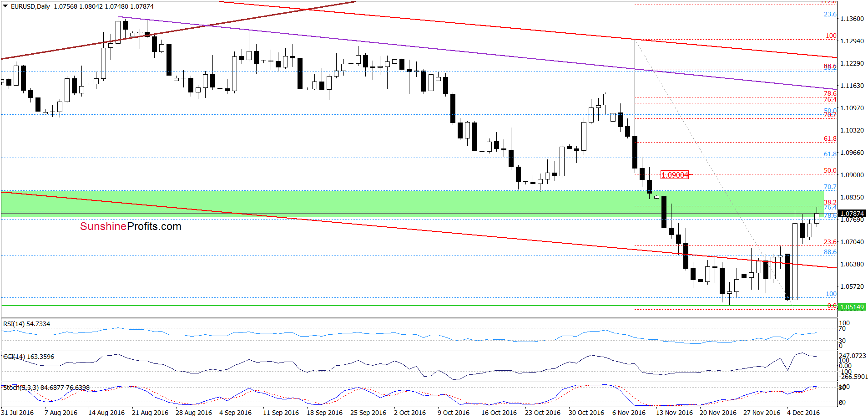The height and width of the screenshot is (419, 868).
Task: Click the 30 Oct 2016 date label
Action: (x=586, y=413)
